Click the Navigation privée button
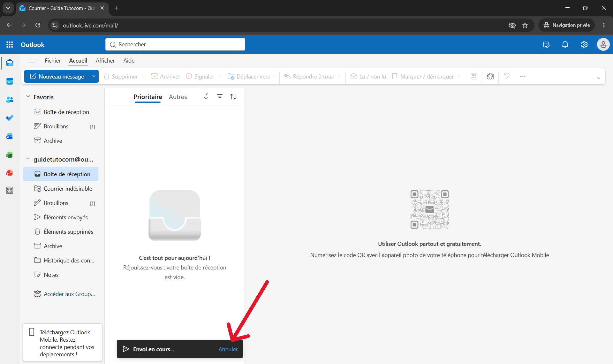613x364 pixels. (x=567, y=25)
